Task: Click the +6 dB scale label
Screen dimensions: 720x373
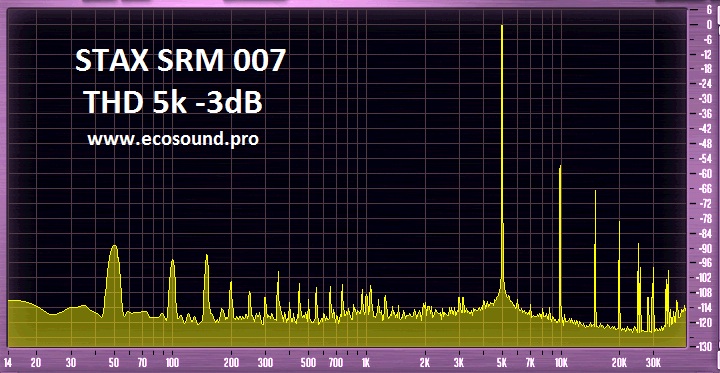Action: 709,11
